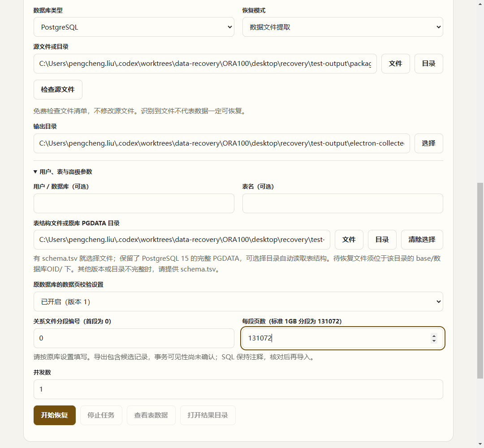Open the 数据库类型 PostgreSQL dropdown
This screenshot has height=448, width=484.
[134, 27]
